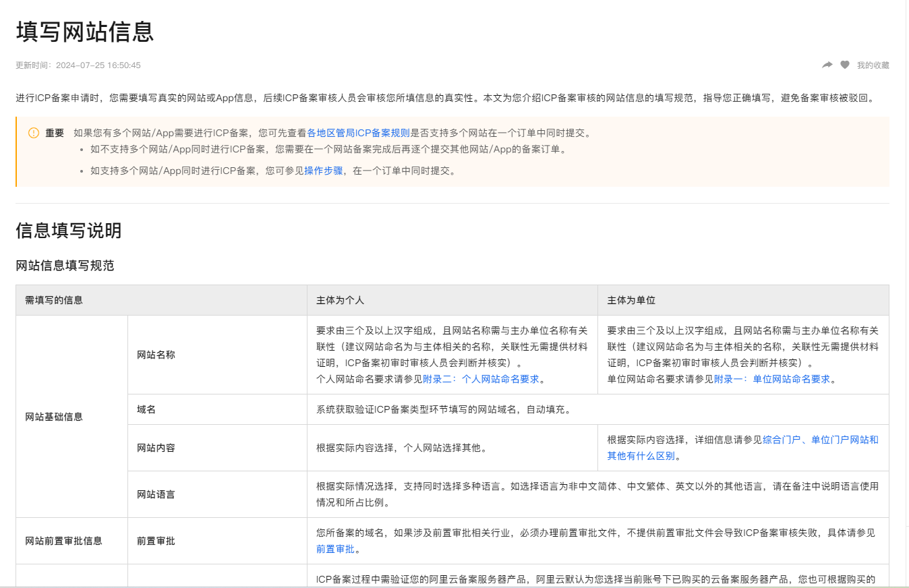
Task: Open 各地区管局ICP备案规则 link
Action: tap(359, 133)
